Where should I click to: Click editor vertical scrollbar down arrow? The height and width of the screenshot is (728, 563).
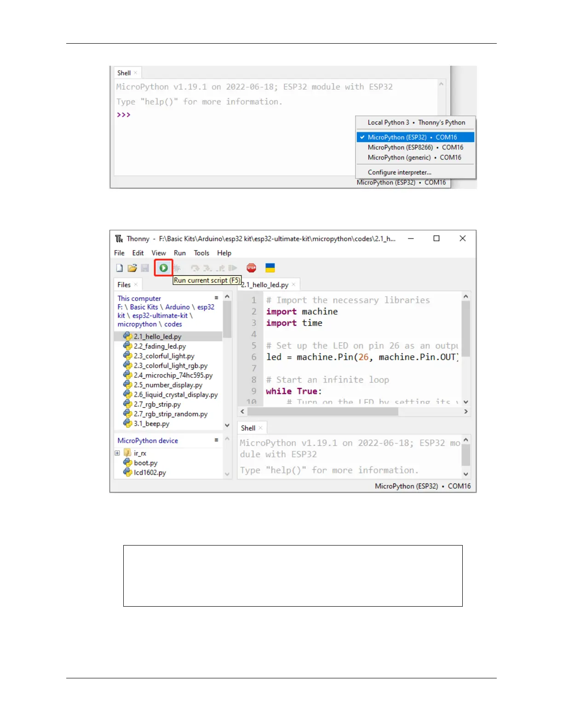pos(466,402)
